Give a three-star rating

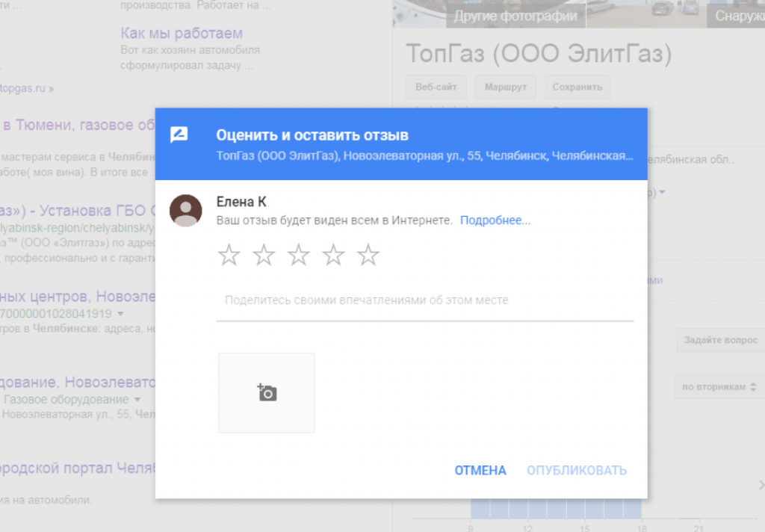pyautogui.click(x=299, y=255)
